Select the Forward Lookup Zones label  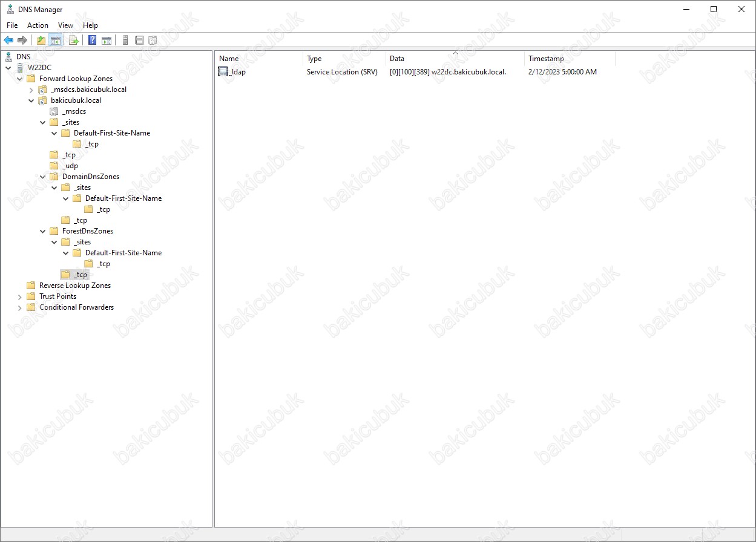click(x=76, y=79)
